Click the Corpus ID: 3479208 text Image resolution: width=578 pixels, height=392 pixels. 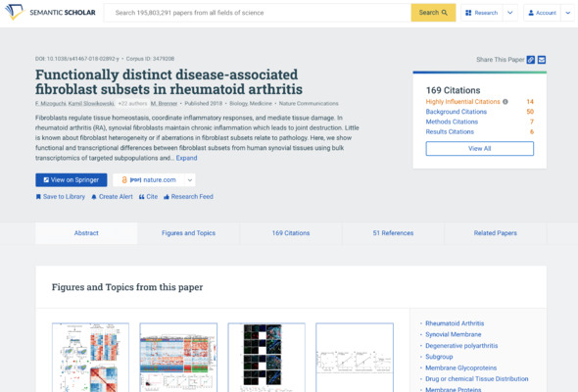pos(150,59)
